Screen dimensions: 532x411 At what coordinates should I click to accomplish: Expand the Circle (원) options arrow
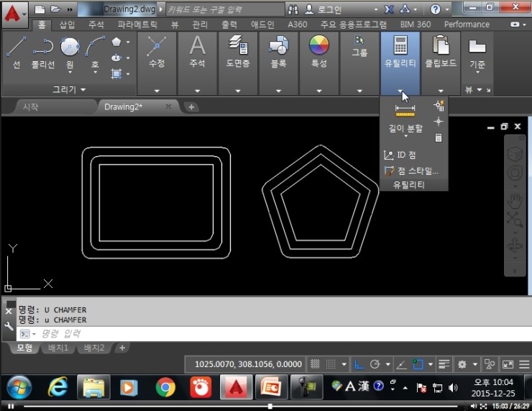pyautogui.click(x=70, y=72)
